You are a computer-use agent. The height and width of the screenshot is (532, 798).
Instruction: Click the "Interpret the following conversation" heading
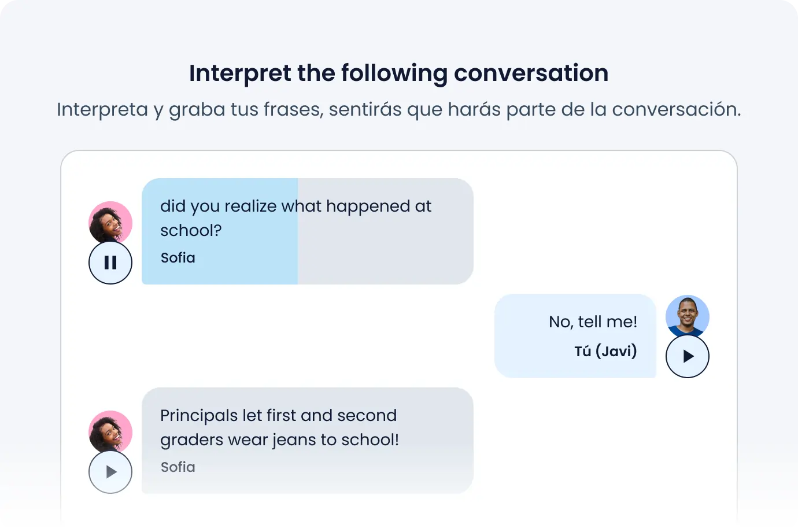click(x=399, y=73)
